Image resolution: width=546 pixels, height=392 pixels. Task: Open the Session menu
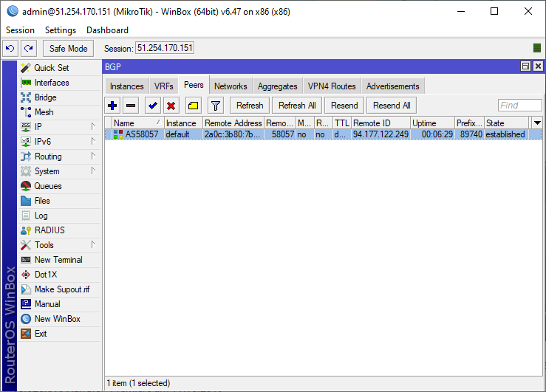20,30
